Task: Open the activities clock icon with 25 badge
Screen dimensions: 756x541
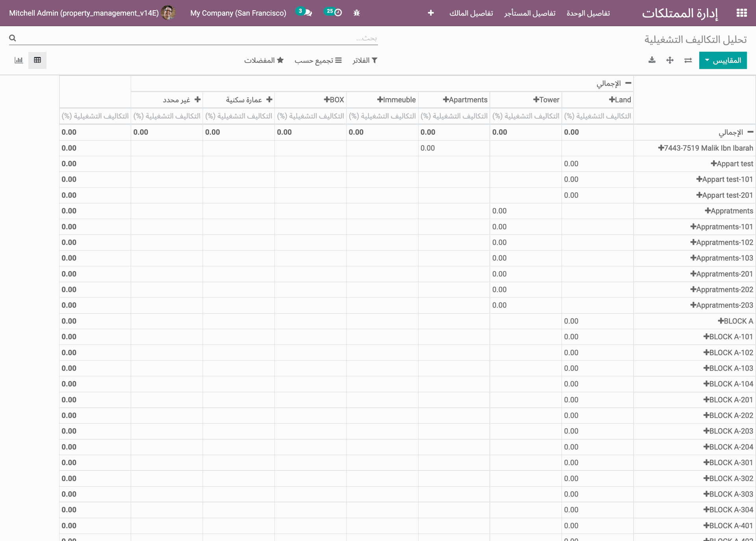Action: coord(333,12)
